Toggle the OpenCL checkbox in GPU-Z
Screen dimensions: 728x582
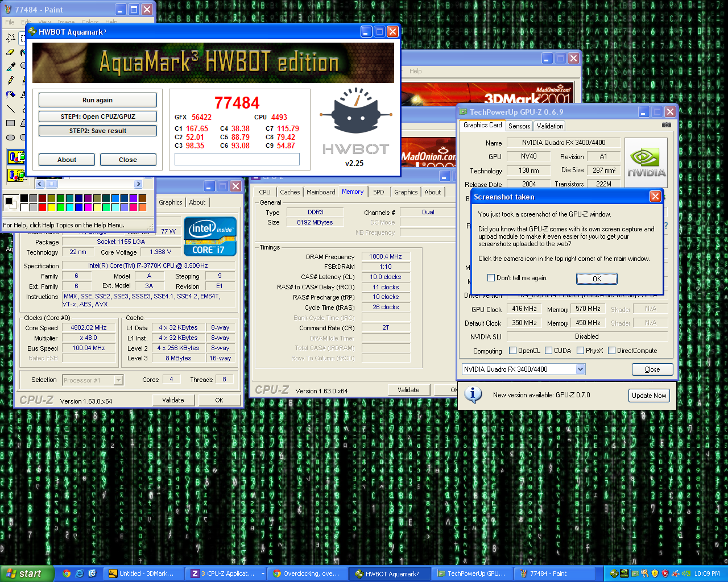pos(512,351)
